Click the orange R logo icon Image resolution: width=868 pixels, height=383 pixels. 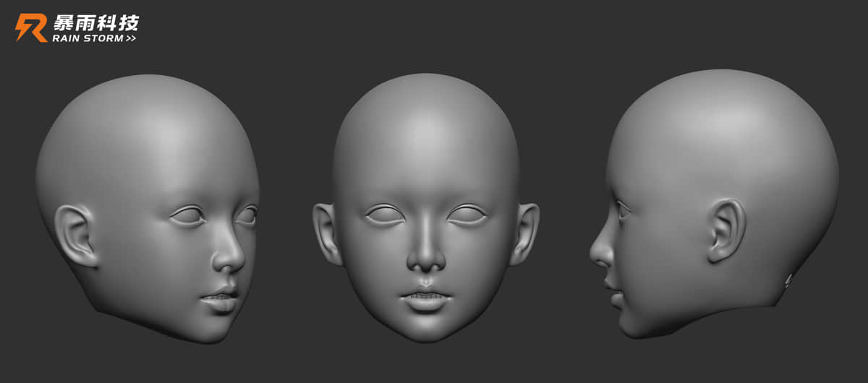pos(31,27)
